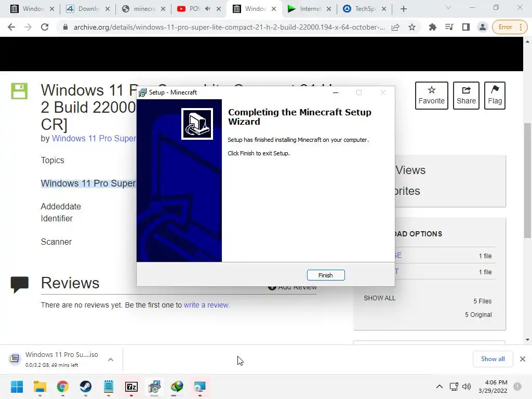Viewport: 532px width, 399px height.
Task: Reload the archive.org page
Action: point(45,27)
